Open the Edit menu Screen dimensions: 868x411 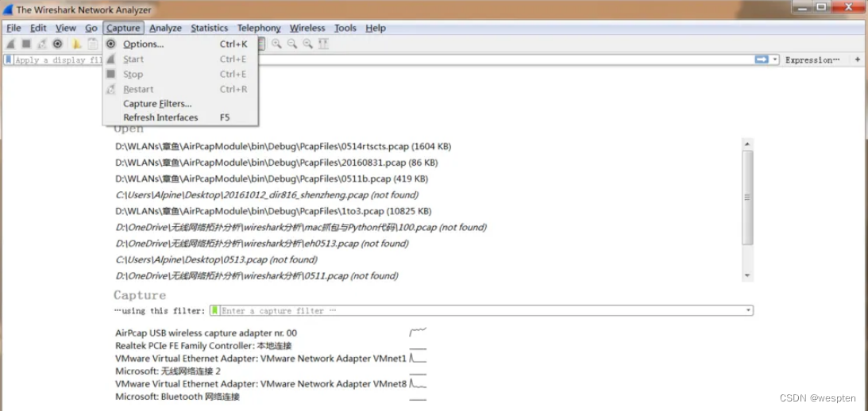[x=38, y=28]
